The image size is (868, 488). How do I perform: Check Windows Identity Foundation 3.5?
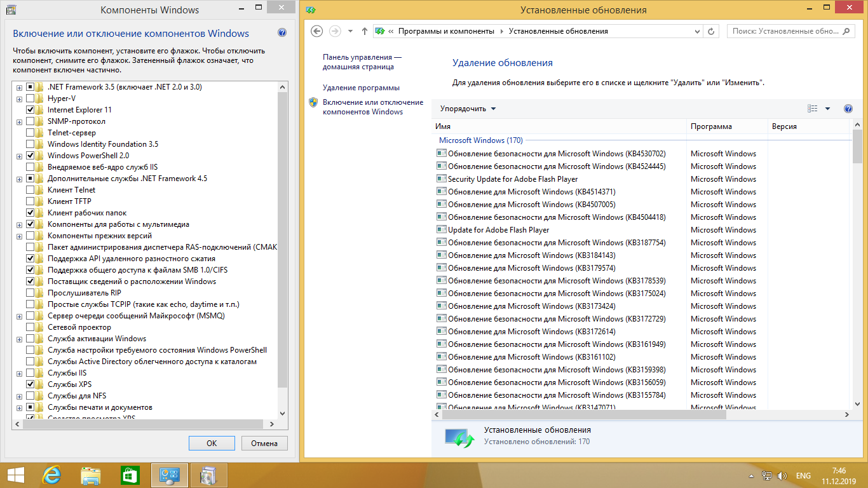click(30, 144)
